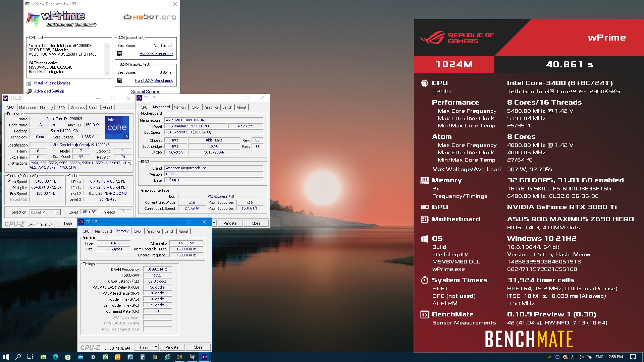Image resolution: width=644 pixels, height=362 pixels.
Task: Click the 40.861 s score in BenchMate
Action: [x=569, y=64]
